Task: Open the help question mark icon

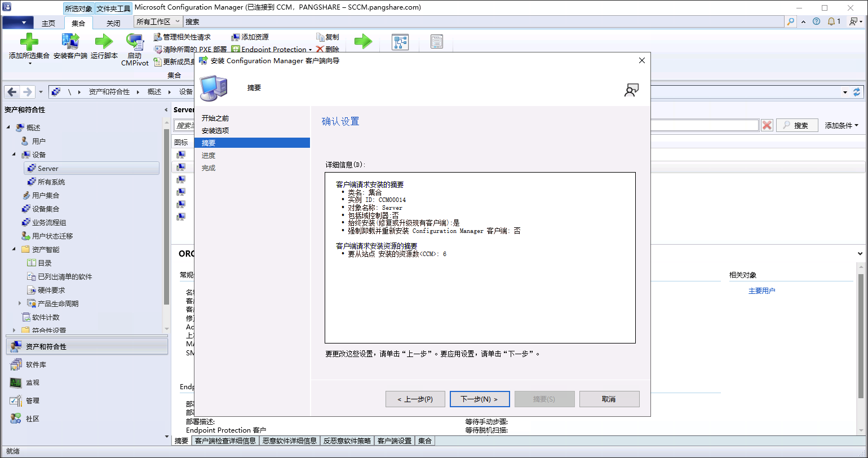Action: pyautogui.click(x=816, y=21)
